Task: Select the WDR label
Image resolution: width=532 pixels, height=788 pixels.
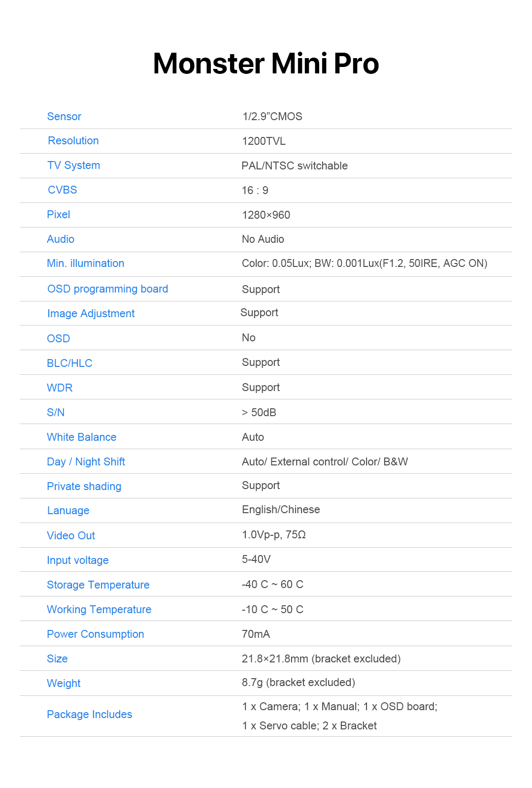Action: [x=60, y=388]
